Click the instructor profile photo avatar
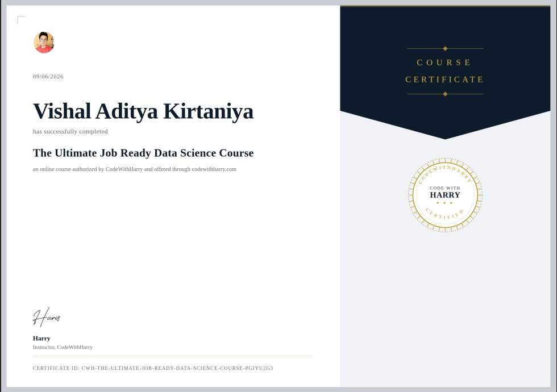Viewport: 557px width, 392px height. [x=44, y=43]
